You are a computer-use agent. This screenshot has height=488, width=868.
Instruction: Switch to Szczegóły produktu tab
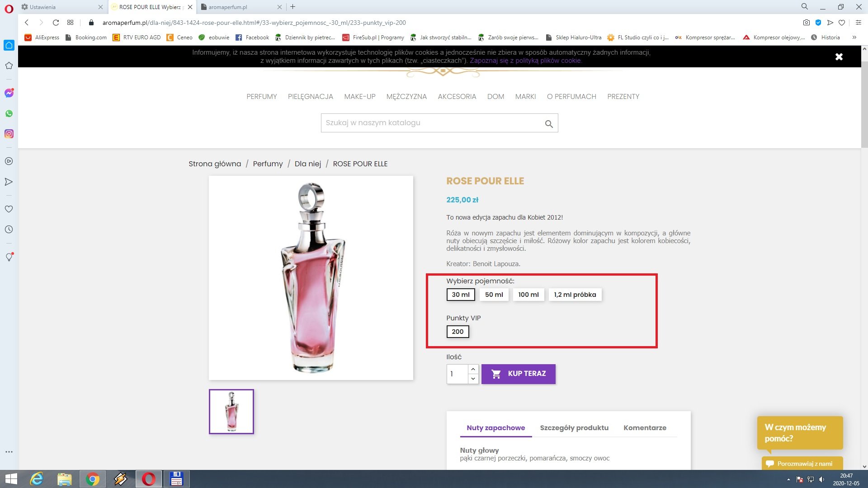574,428
